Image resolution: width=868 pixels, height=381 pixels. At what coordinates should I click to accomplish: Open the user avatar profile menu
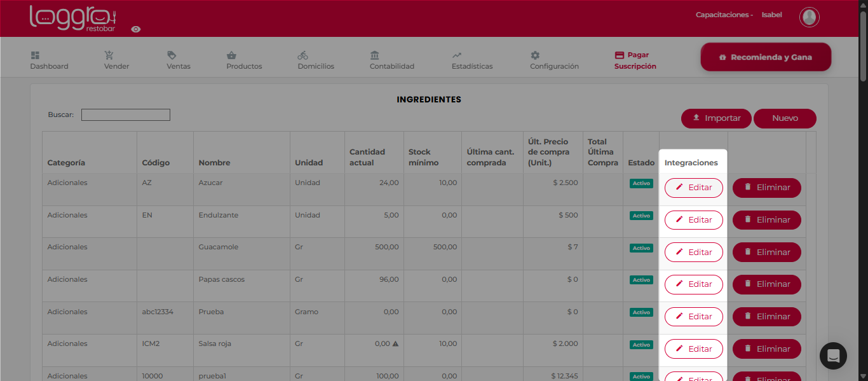809,17
